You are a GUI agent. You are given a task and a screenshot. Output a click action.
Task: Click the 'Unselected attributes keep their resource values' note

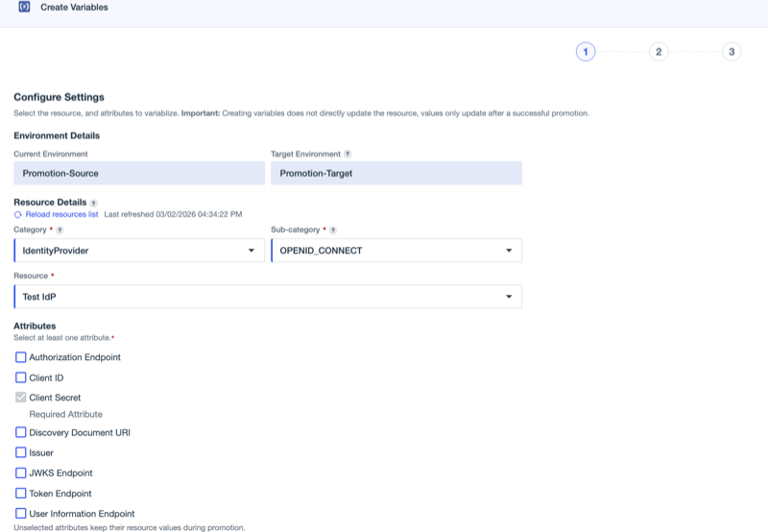[x=130, y=527]
